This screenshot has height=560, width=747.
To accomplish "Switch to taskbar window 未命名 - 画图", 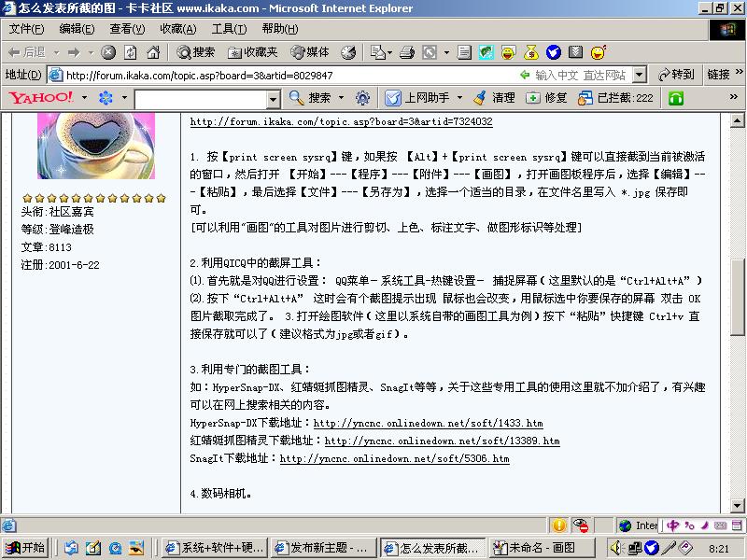I will (542, 548).
